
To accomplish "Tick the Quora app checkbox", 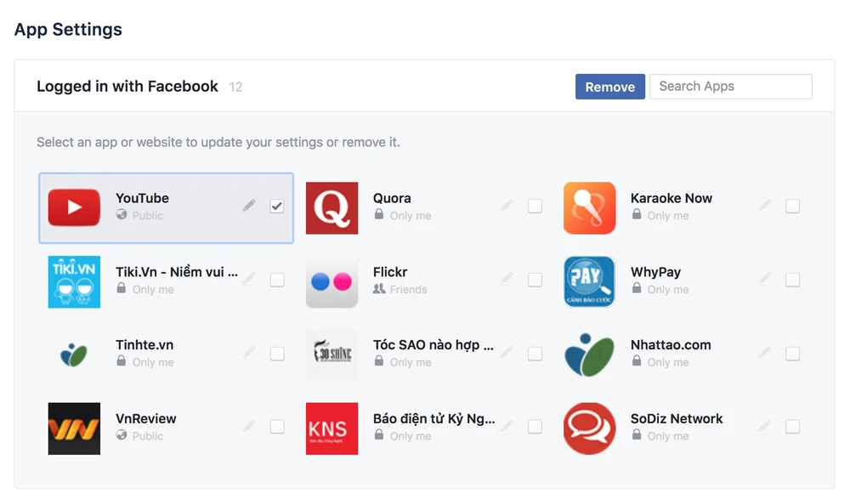I will pos(535,207).
